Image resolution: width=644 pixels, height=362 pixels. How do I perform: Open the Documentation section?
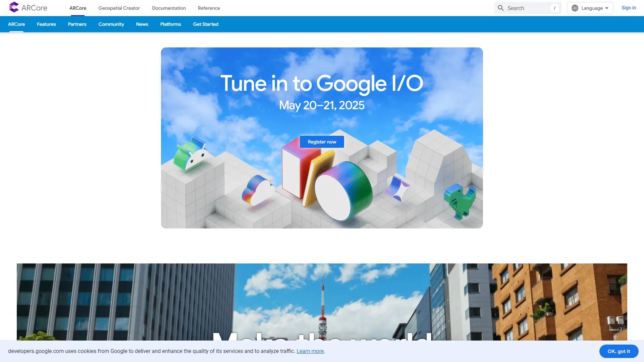pos(169,8)
